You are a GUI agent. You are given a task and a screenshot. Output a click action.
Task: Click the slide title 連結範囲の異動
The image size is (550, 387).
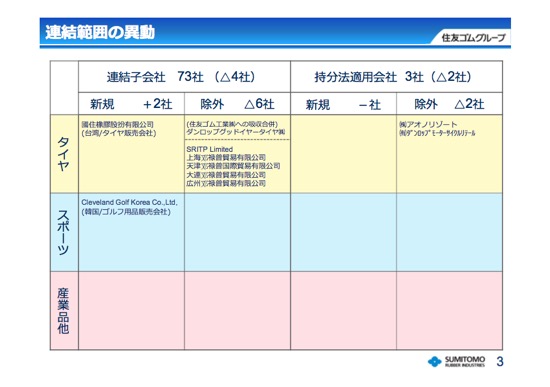[100, 32]
